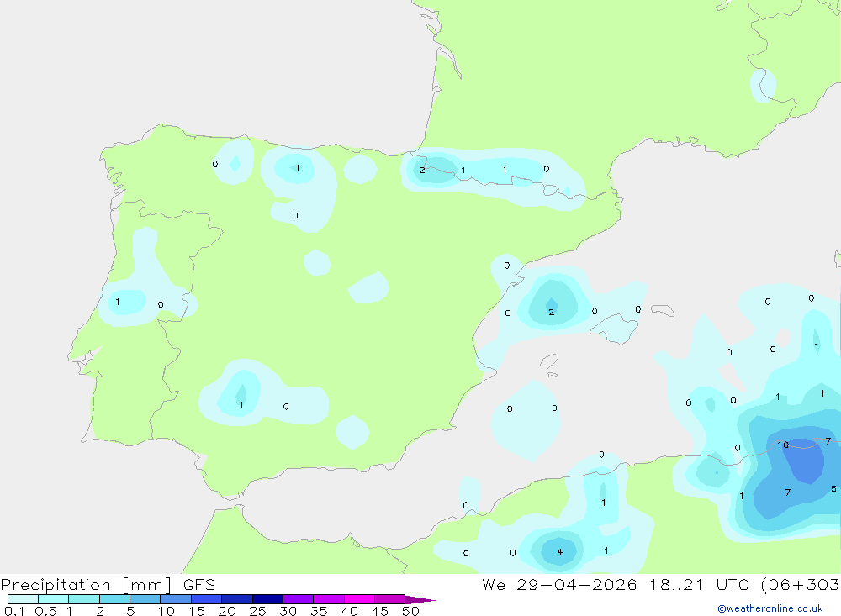
Task: Click the '1' value in southwestern Spain
Action: click(241, 405)
